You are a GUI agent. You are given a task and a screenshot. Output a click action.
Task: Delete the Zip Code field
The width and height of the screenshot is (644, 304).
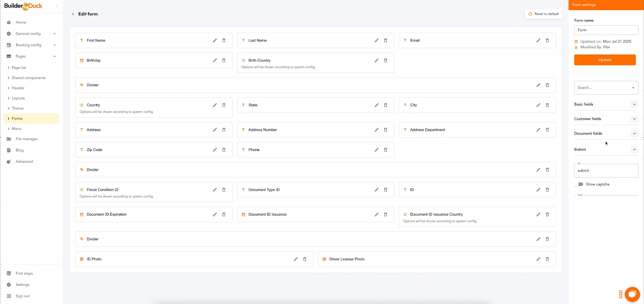coord(224,150)
